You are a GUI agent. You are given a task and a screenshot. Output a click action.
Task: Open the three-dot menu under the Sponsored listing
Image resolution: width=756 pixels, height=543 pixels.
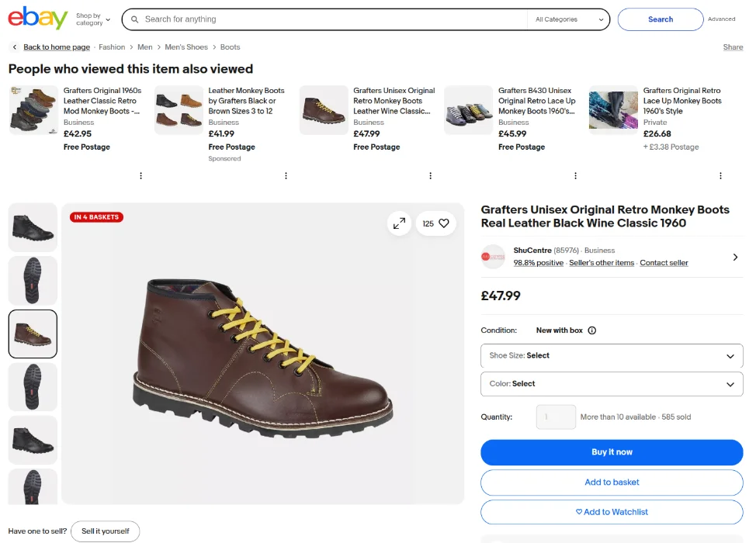point(286,175)
